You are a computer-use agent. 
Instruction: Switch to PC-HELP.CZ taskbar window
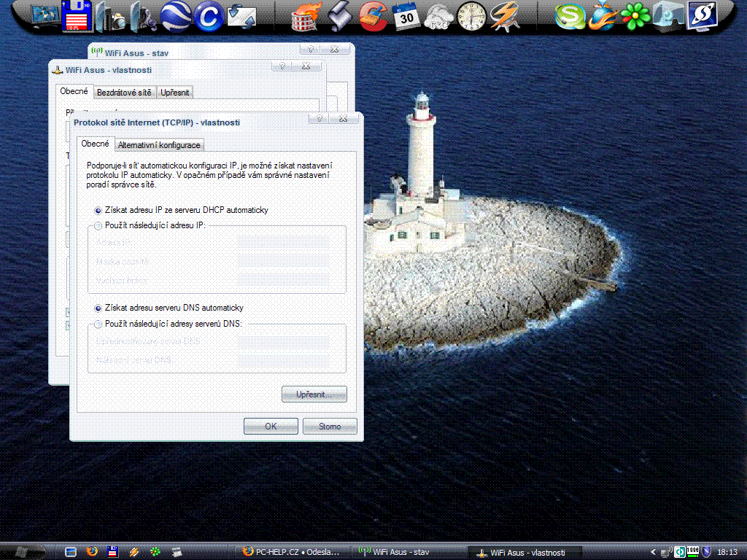point(293,552)
